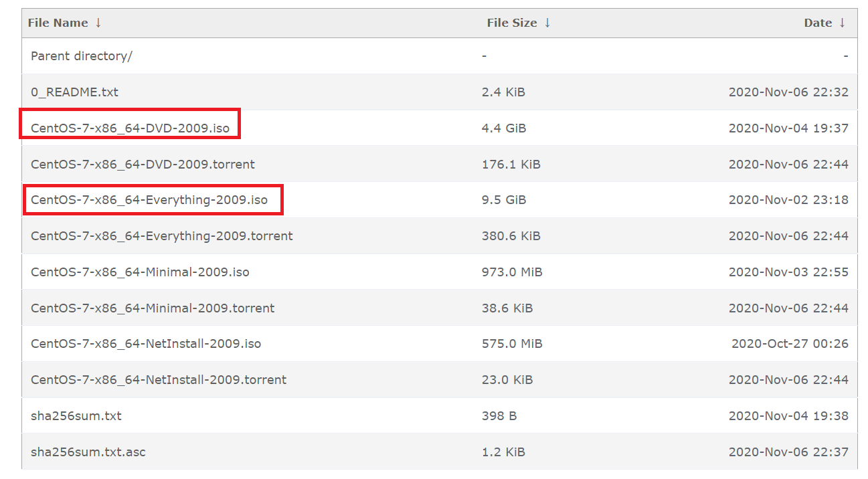Click date 2020-Nov-04 19:37
This screenshot has height=479, width=868.
(x=788, y=128)
